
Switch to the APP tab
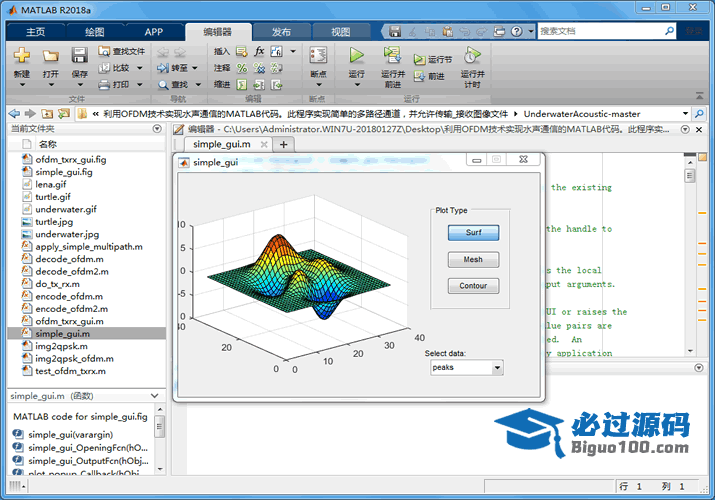coord(154,31)
